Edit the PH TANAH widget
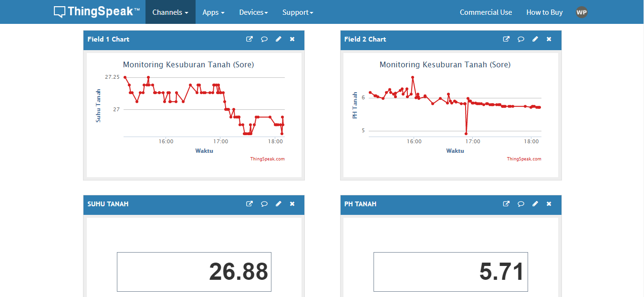The width and height of the screenshot is (644, 297). click(535, 204)
